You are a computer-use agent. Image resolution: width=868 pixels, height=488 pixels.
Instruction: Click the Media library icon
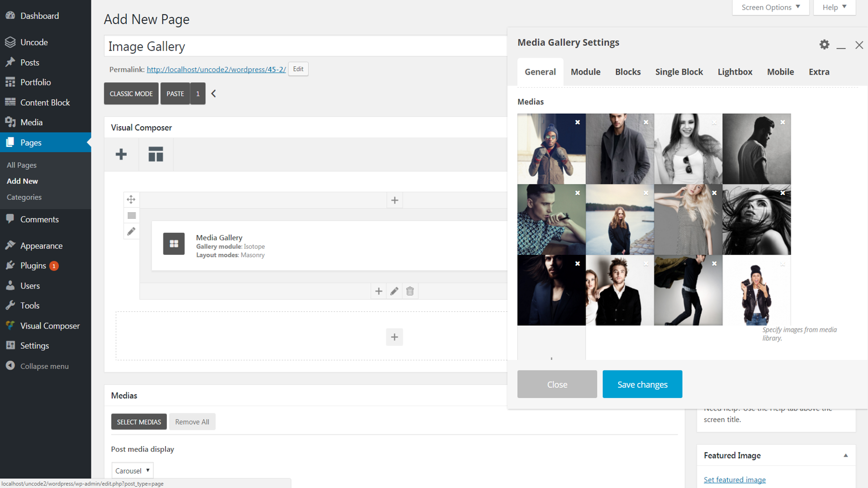point(10,122)
